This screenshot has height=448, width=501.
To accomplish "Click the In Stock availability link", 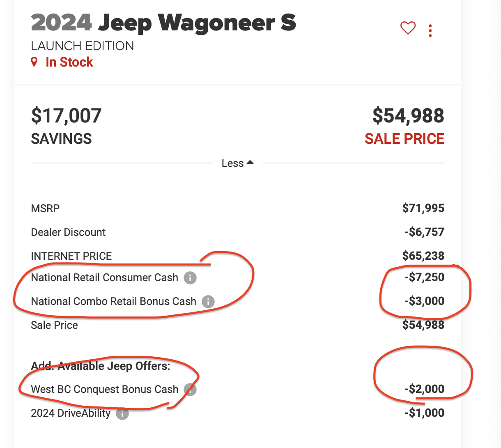I will (69, 62).
